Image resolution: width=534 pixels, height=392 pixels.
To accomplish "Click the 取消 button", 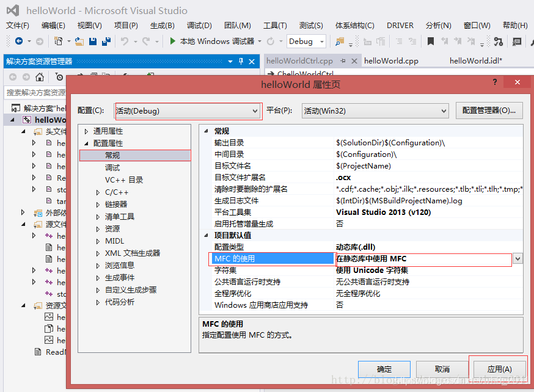I will [442, 369].
